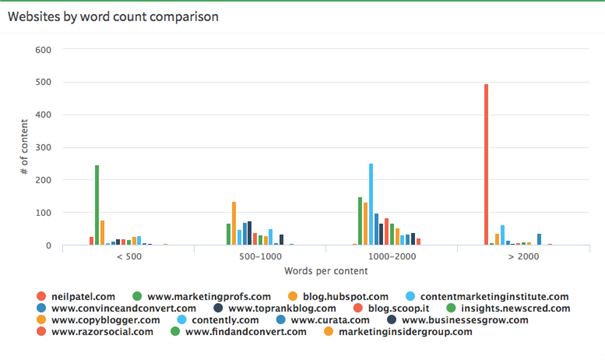Click the marketinginsidergroup.com legend entry

coord(398,331)
